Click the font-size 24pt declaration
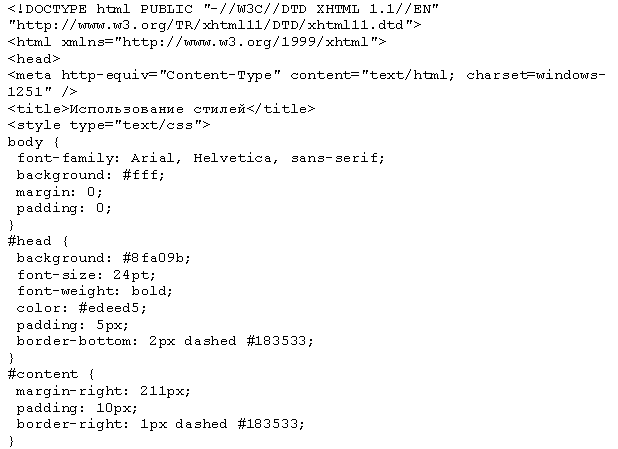 click(86, 275)
